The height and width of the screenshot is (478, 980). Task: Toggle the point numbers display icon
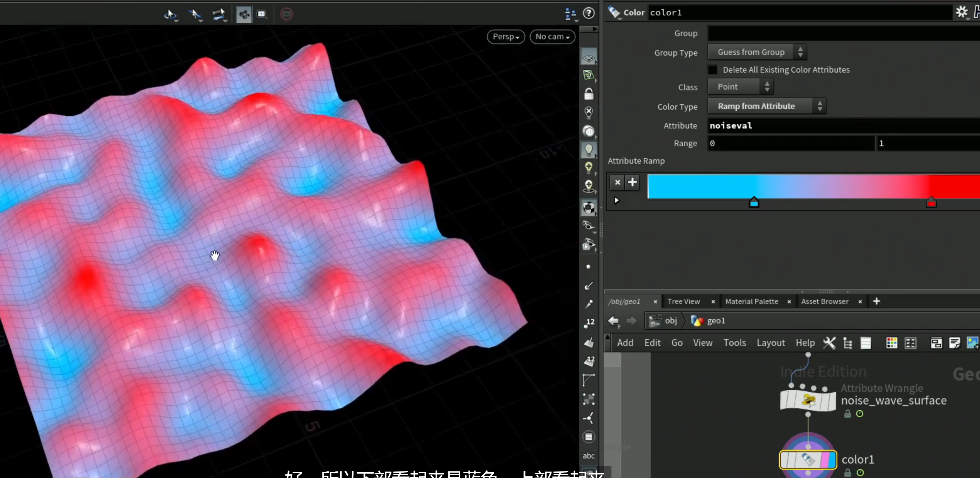pyautogui.click(x=589, y=323)
